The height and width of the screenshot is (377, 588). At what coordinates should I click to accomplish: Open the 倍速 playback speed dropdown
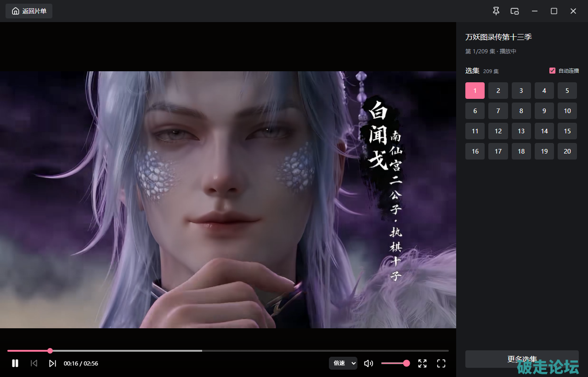pyautogui.click(x=343, y=363)
